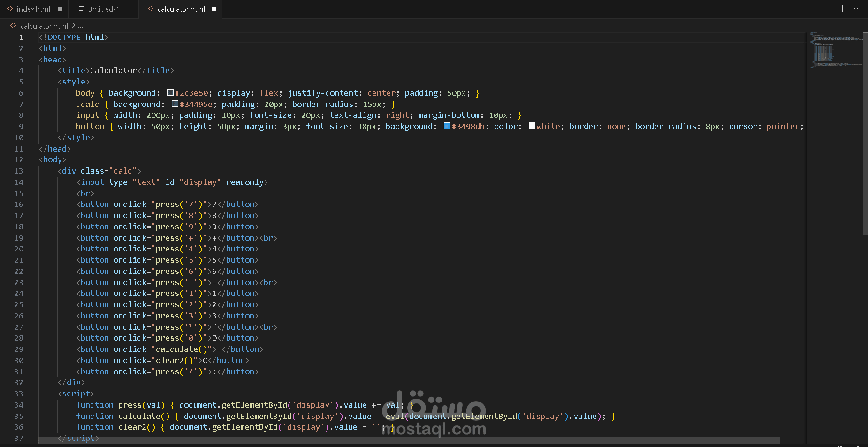Expand the breadcrumb ellipsis after calculator.html
The width and height of the screenshot is (868, 447).
80,26
